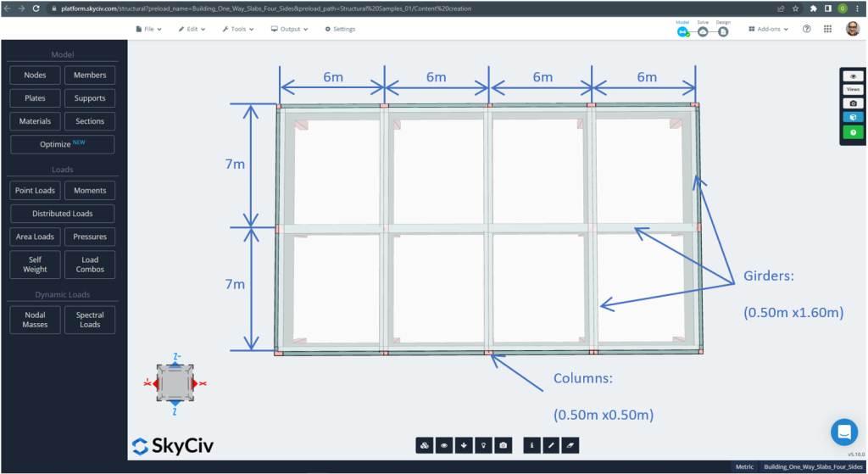Click the Solve cloud icon
Viewport: 868px width, 474px height.
[703, 31]
